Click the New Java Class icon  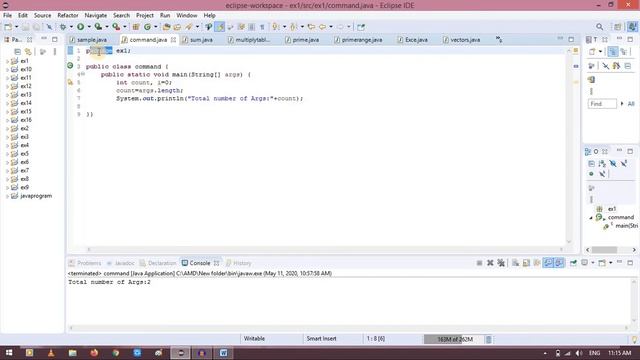coord(147,27)
